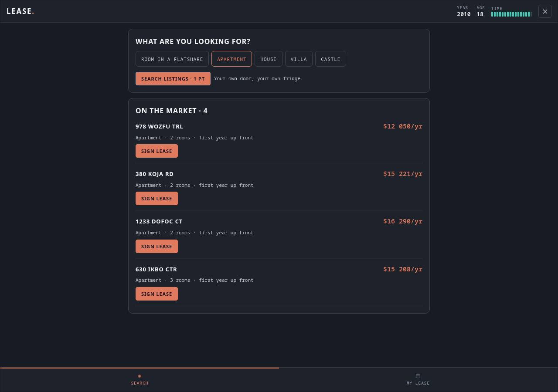Screen dimensions: 558x392
Task: Click 'On the Market · 4' heading
Action: pos(171,111)
